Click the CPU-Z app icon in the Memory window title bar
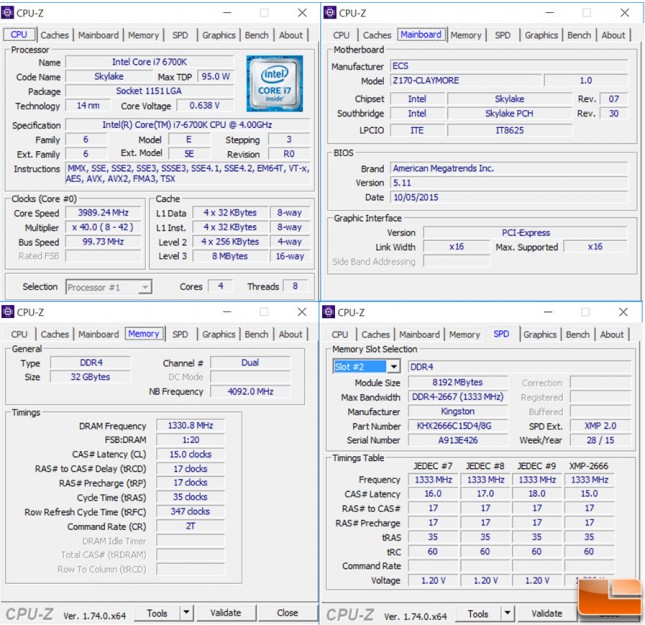This screenshot has width=645, height=625. pos(7,312)
